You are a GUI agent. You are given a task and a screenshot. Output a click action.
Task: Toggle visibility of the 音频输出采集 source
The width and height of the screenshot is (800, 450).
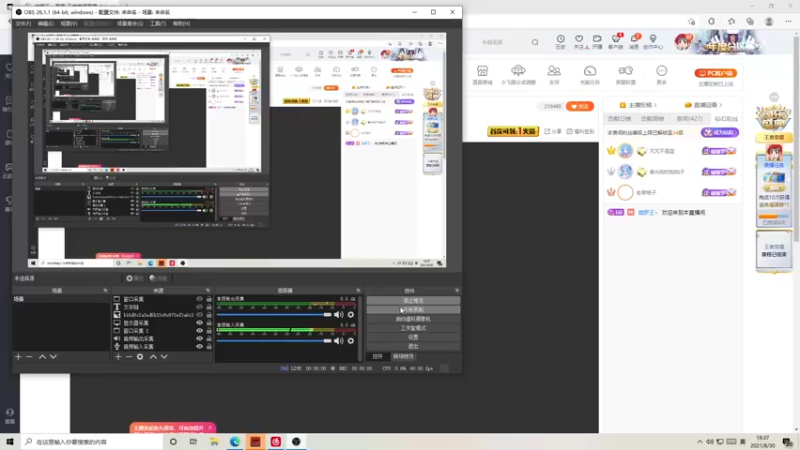coord(199,338)
